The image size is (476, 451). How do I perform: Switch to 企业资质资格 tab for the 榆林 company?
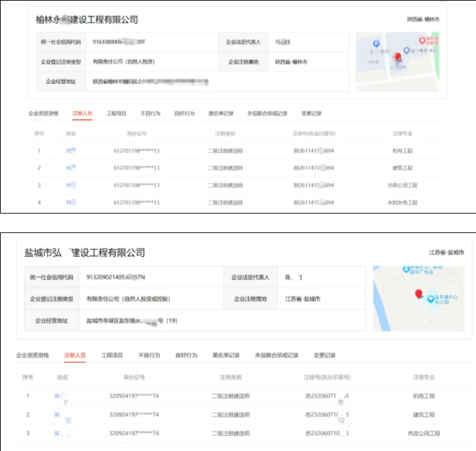[43, 113]
